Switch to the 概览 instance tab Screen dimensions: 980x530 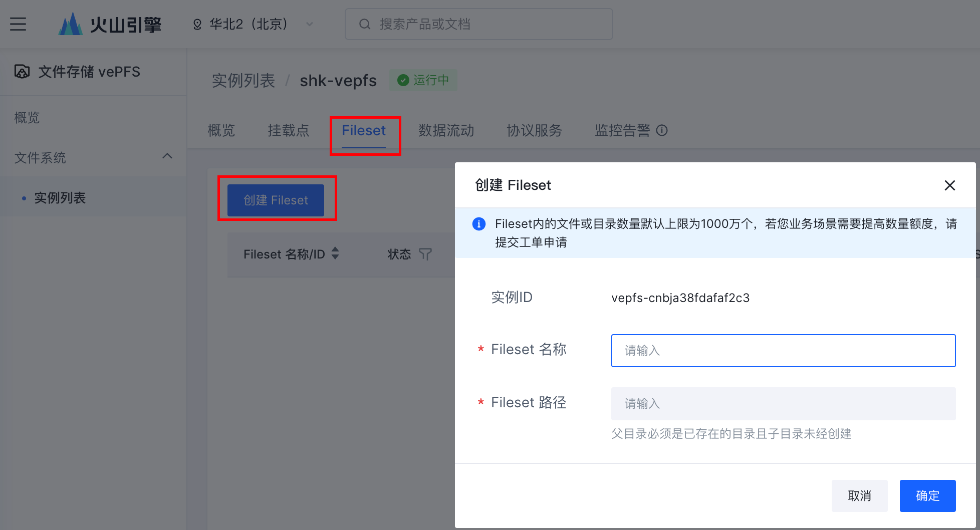[221, 131]
